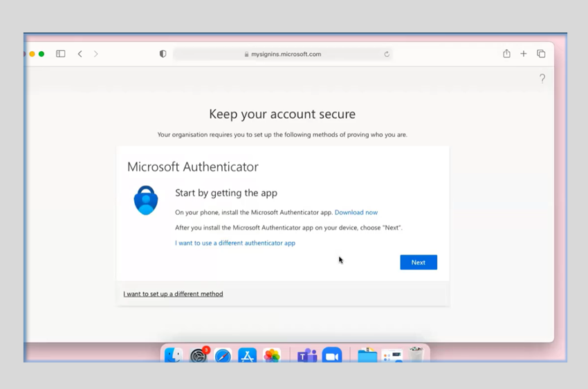Viewport: 588px width, 389px height.
Task: Click the 'After you install the Microsoft Authenticator' line
Action: pyautogui.click(x=288, y=227)
